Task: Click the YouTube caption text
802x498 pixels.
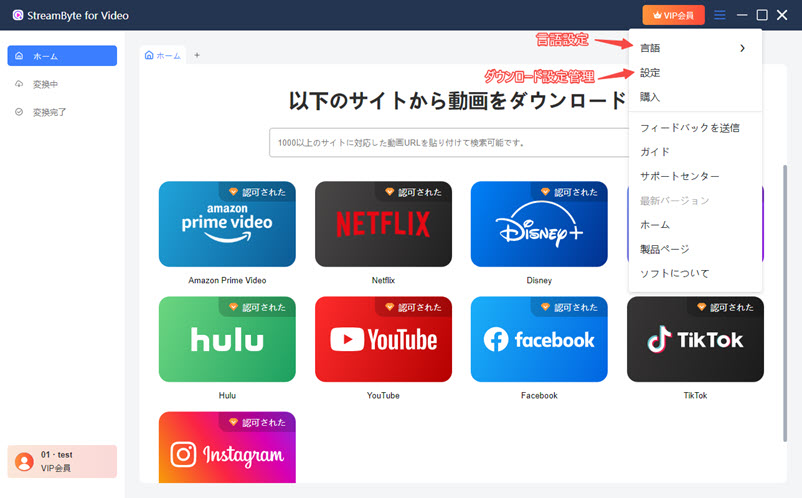Action: [383, 395]
